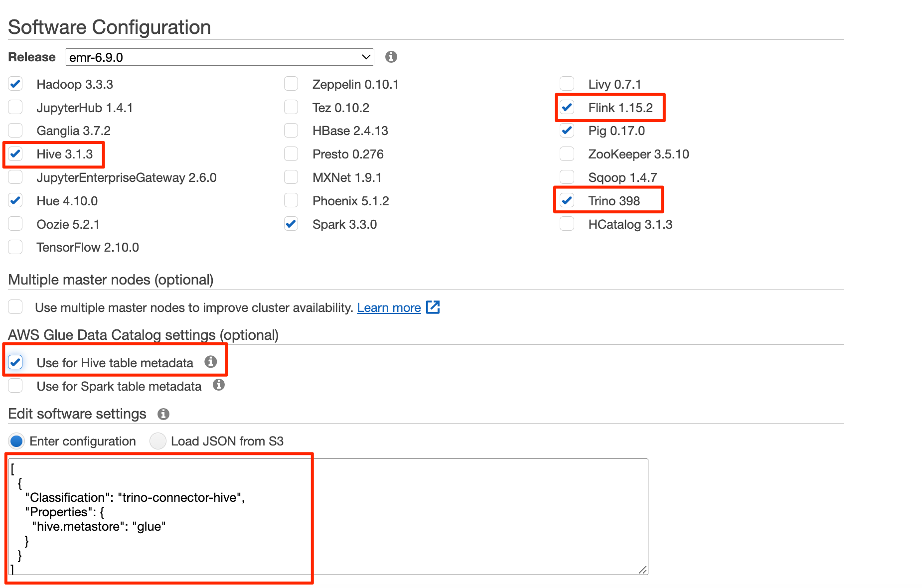Check Use for Spark table metadata

click(x=15, y=386)
